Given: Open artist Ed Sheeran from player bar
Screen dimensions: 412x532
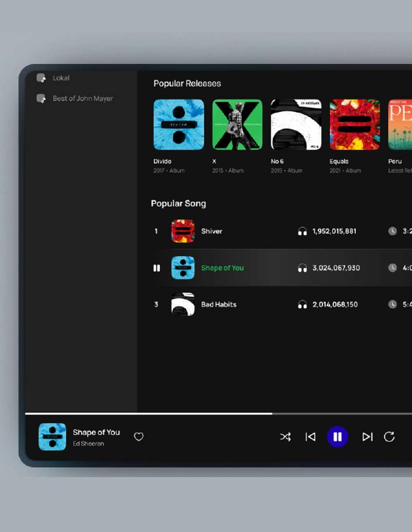Looking at the screenshot, I should [x=88, y=444].
